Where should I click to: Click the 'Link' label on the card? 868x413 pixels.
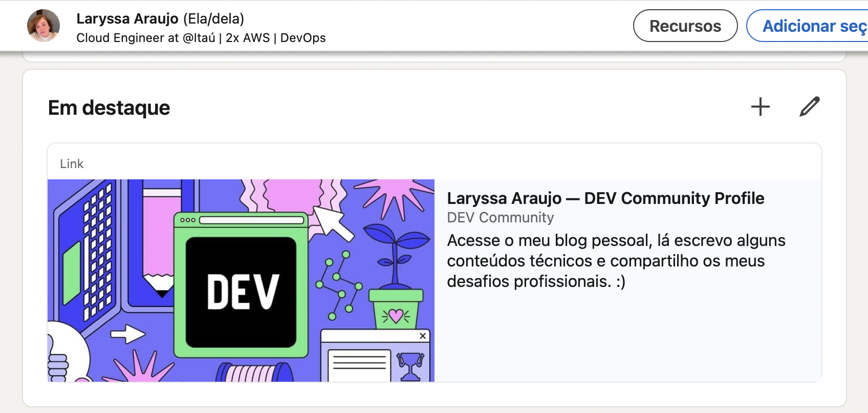pos(72,164)
